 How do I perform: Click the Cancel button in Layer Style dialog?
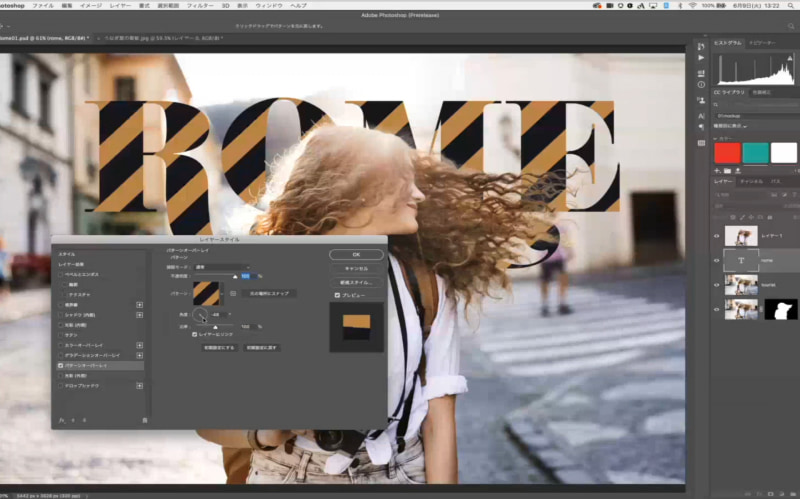tap(356, 268)
